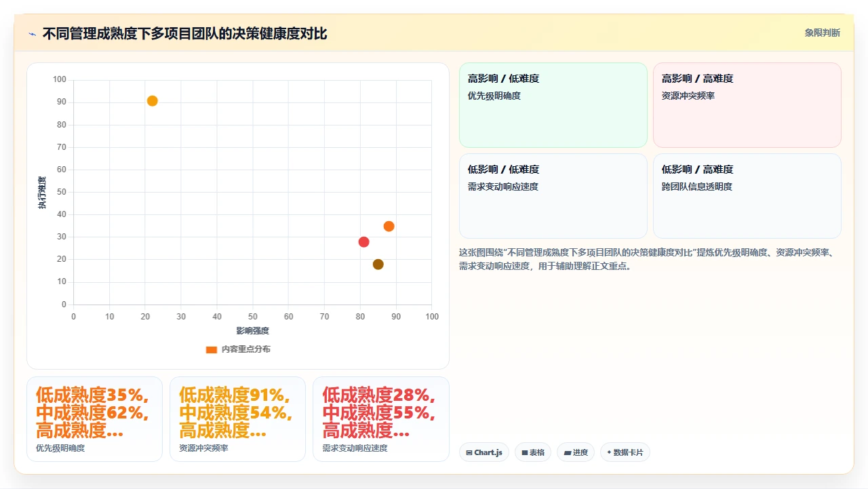Click the small icon in 数据卡片 tag

tap(609, 452)
